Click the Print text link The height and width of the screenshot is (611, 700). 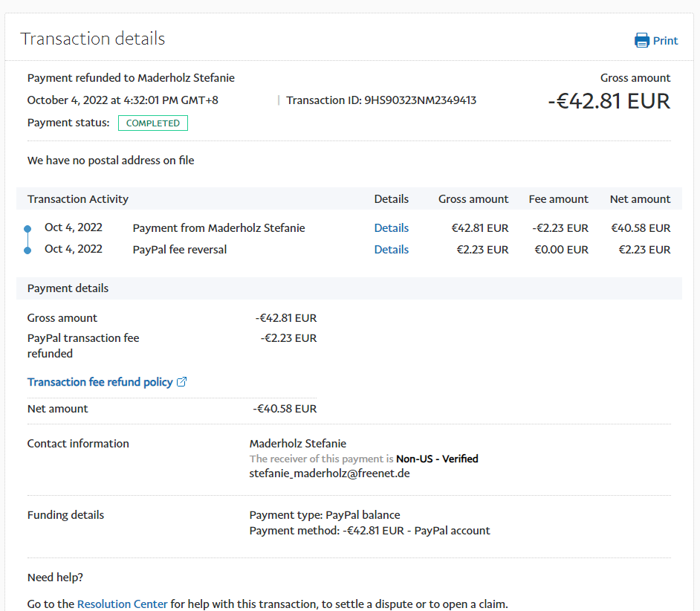(x=665, y=41)
